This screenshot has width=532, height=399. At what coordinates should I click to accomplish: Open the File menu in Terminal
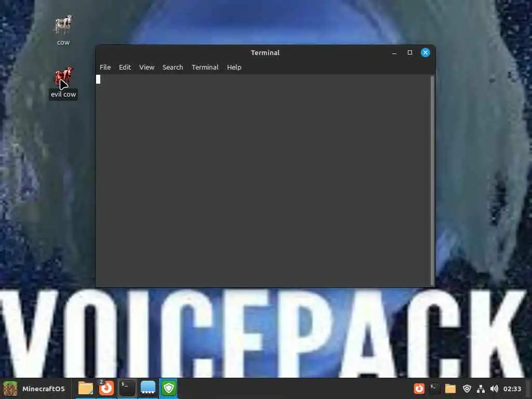[x=105, y=67]
